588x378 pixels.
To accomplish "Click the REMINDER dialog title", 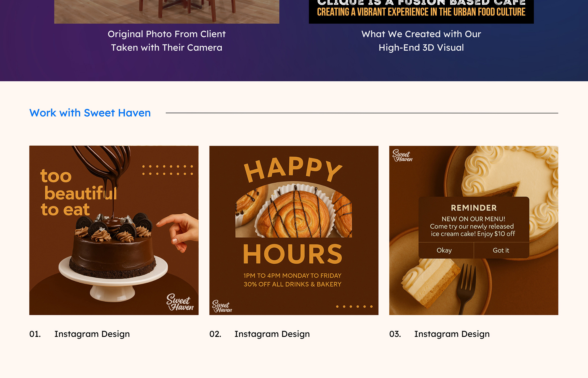I will (473, 208).
